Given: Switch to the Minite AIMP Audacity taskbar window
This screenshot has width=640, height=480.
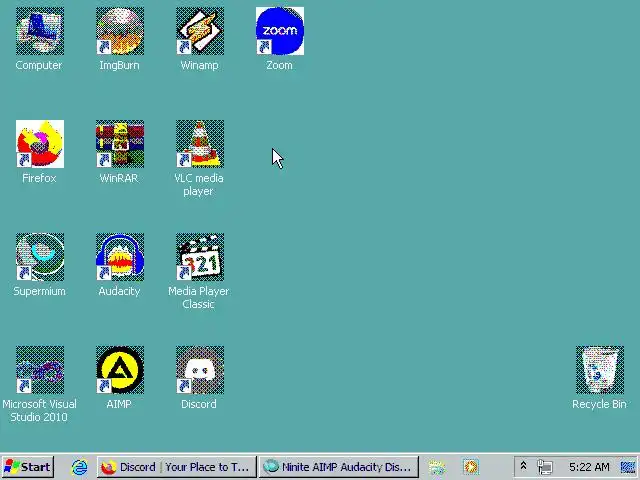Looking at the screenshot, I should [339, 467].
